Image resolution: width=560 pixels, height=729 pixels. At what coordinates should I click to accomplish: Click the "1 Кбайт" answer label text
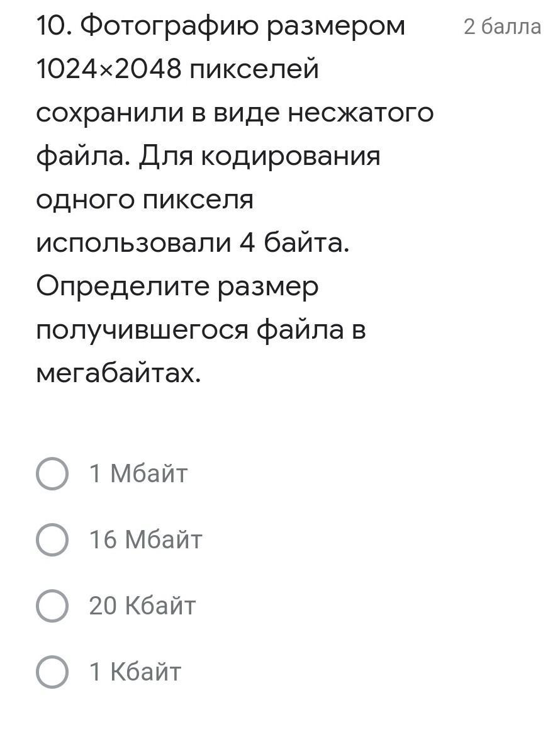(x=135, y=672)
